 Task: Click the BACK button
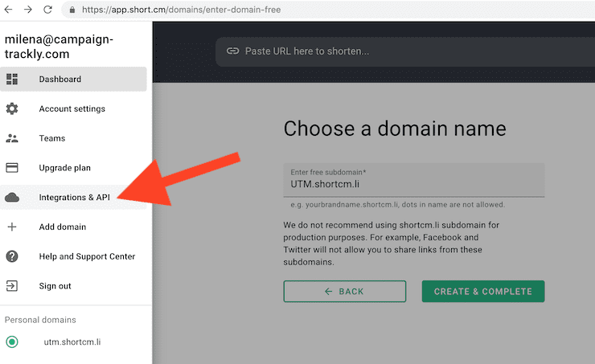point(345,291)
